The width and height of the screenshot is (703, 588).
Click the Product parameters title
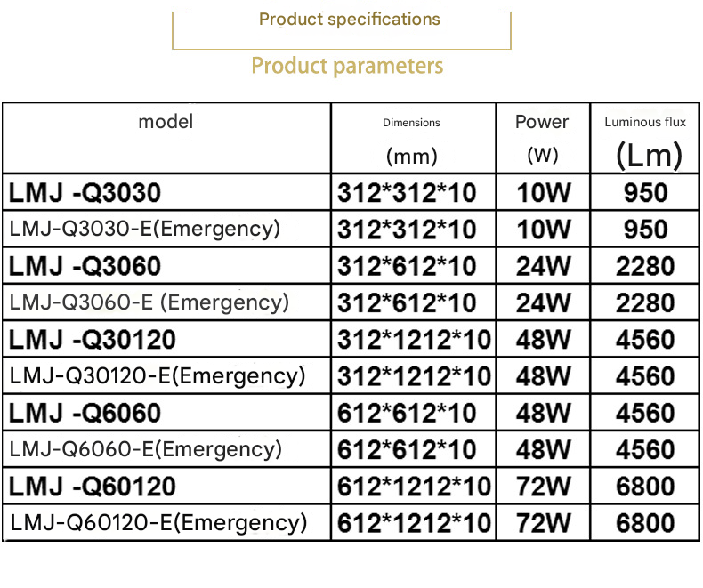coord(347,66)
